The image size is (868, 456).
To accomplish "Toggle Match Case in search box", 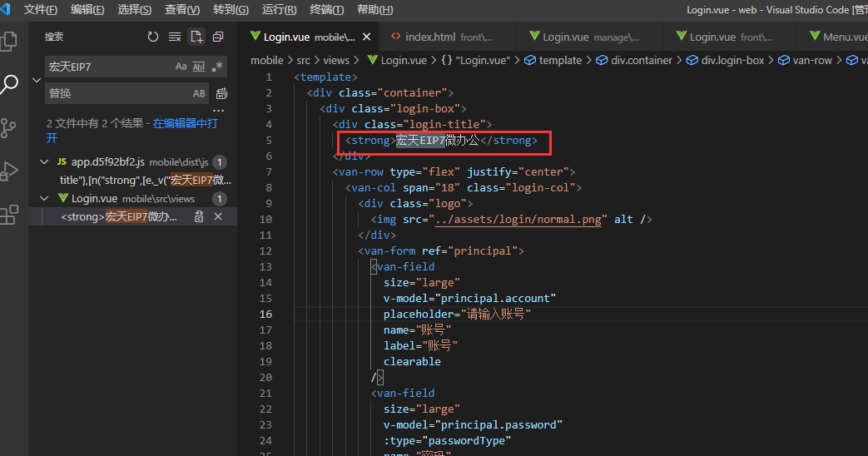I will tap(181, 67).
